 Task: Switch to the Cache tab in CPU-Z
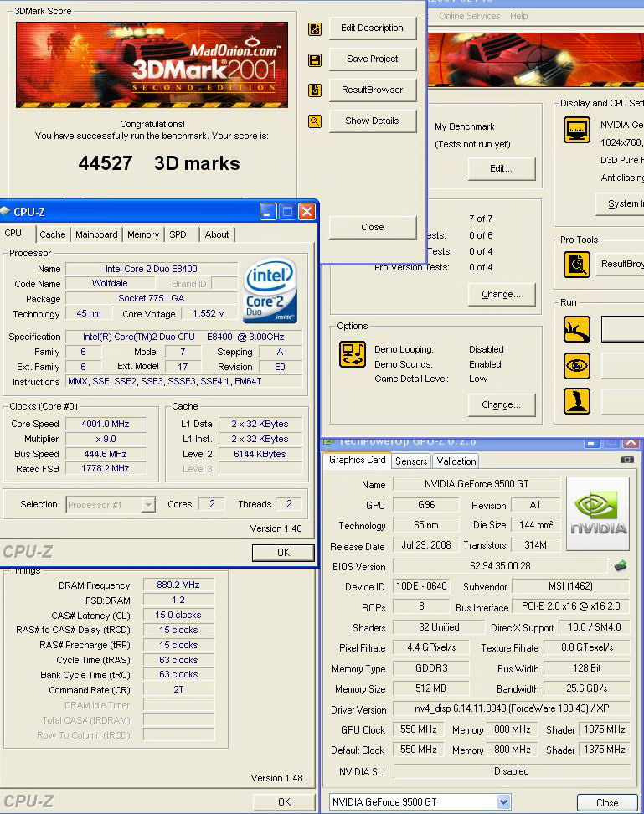point(53,234)
